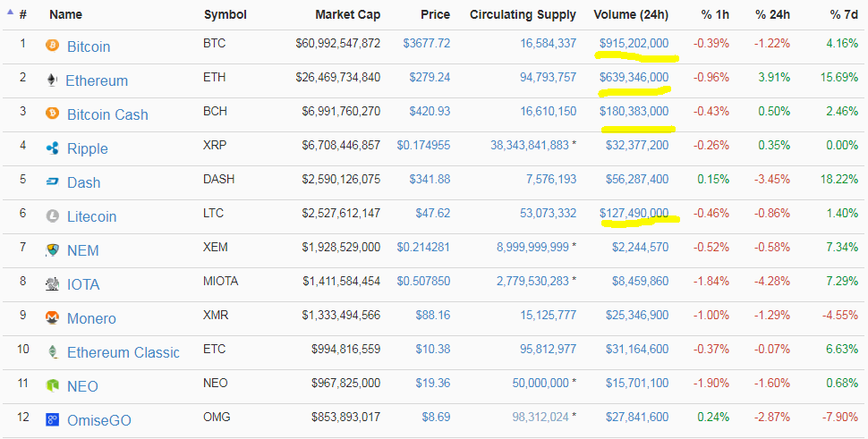Click Dash price $341.88
This screenshot has height=439, width=868.
430,179
